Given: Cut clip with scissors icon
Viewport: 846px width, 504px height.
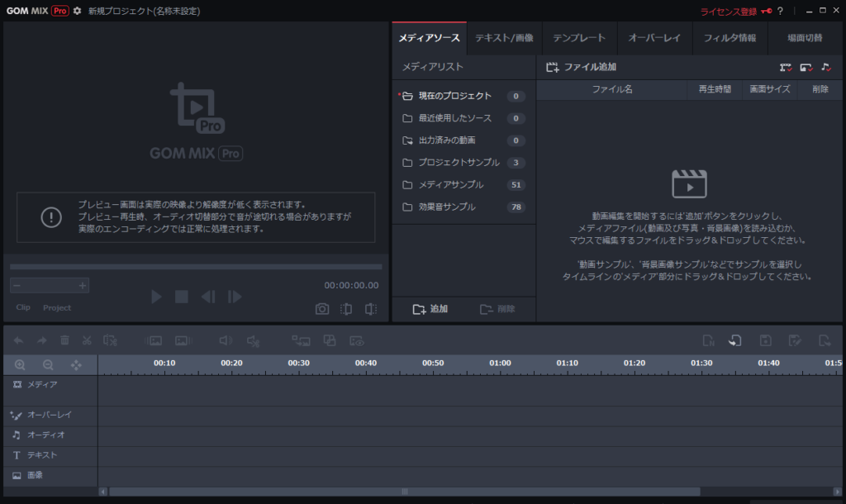Looking at the screenshot, I should [x=87, y=340].
